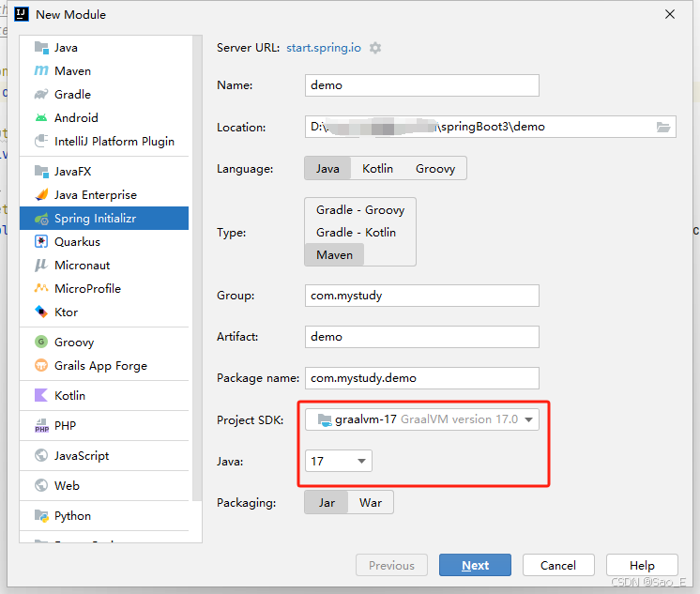Click the module list scrollbar
The width and height of the screenshot is (700, 594).
(197, 268)
